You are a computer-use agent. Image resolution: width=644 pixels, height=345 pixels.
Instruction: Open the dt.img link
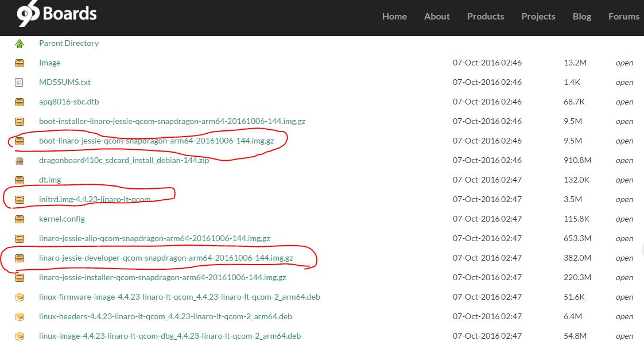[50, 180]
